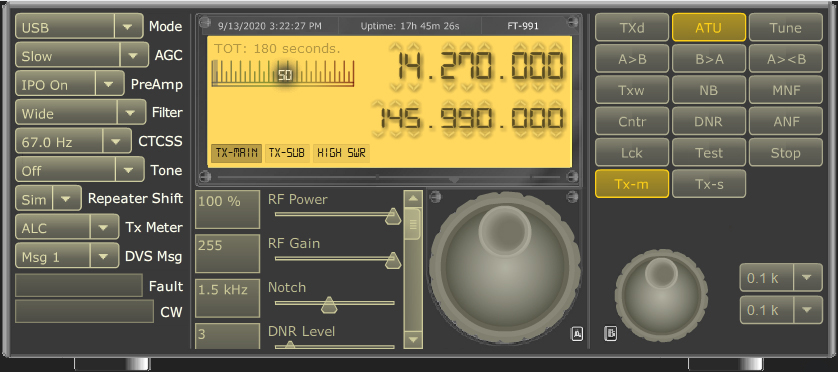Click the Notch slider track
Screen dimensions: 838x372
click(x=335, y=303)
